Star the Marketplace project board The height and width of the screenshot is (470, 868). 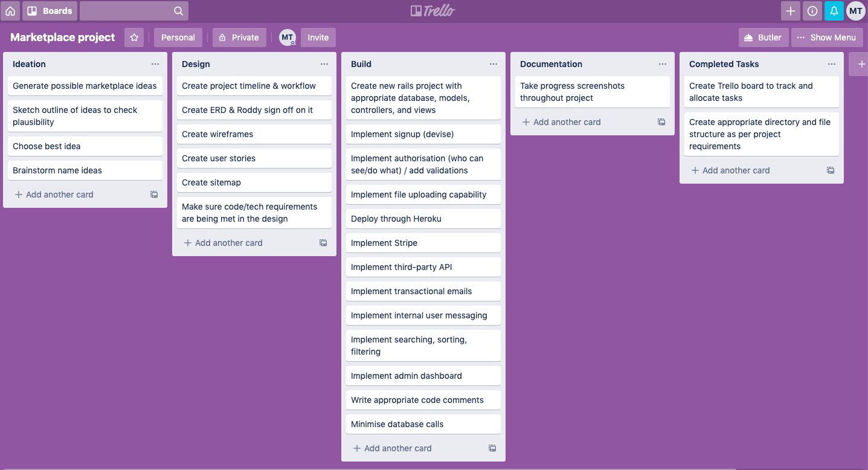tap(134, 37)
